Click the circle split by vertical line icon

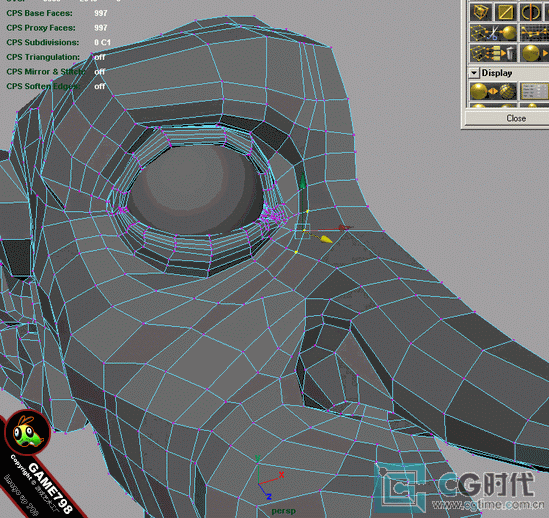coord(531,12)
